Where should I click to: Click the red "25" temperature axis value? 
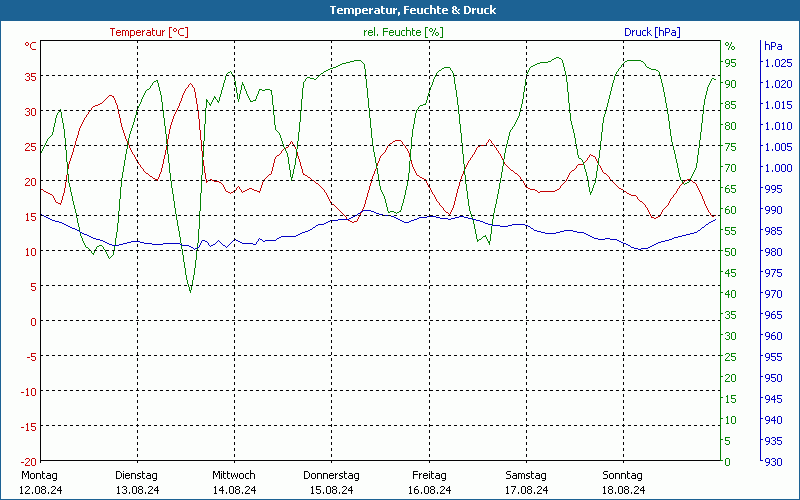pyautogui.click(x=31, y=146)
